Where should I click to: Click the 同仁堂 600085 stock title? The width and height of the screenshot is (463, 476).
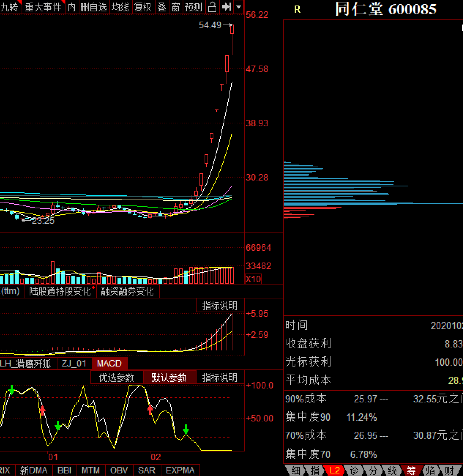pos(386,9)
